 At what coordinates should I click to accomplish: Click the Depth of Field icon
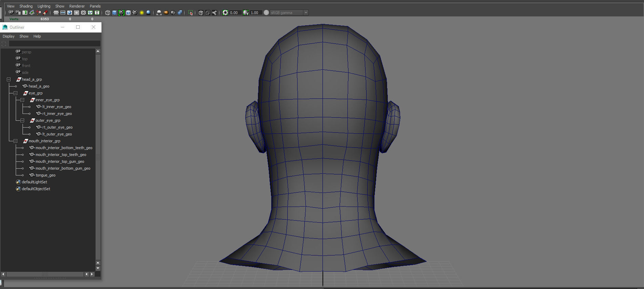pos(180,13)
